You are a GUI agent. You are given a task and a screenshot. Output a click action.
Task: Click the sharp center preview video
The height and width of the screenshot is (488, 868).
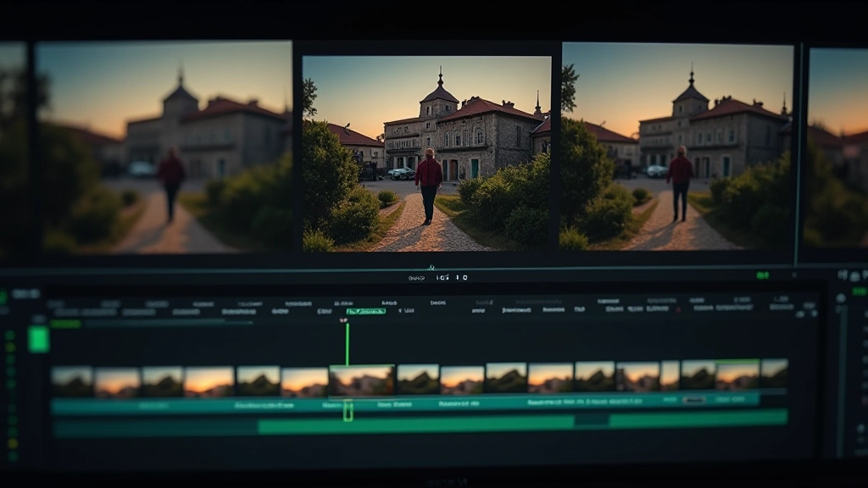tap(427, 154)
